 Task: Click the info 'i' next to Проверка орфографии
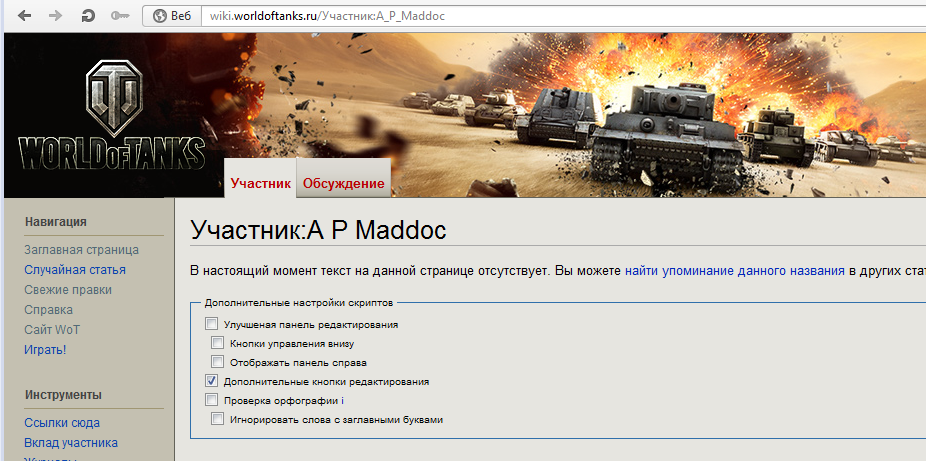click(x=343, y=400)
